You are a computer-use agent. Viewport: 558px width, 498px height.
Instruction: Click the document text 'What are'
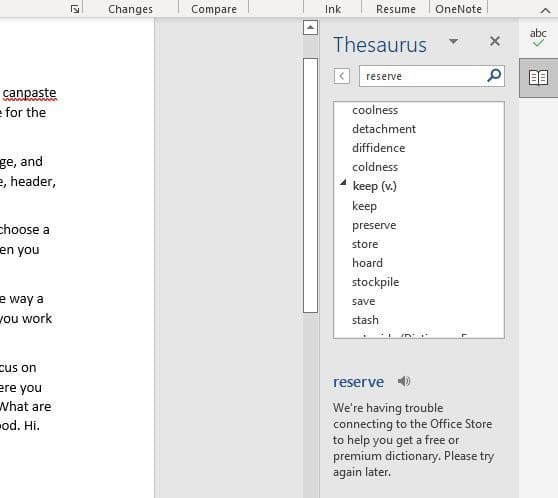[x=25, y=406]
